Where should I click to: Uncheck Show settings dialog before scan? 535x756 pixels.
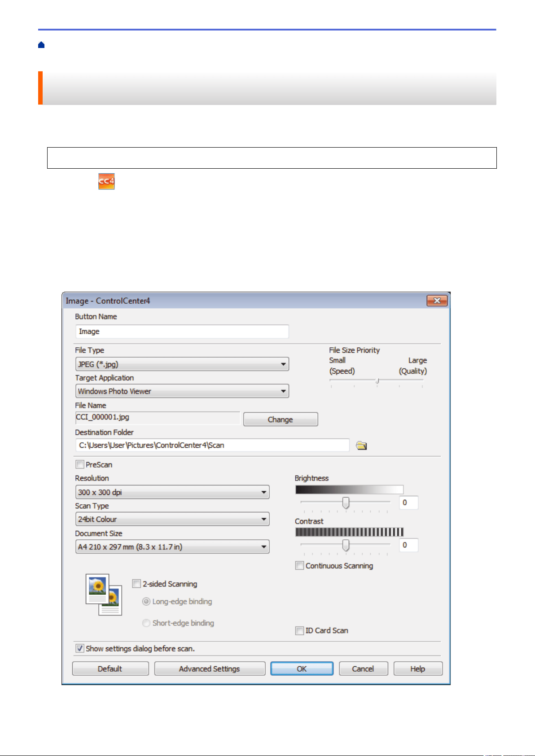point(80,648)
